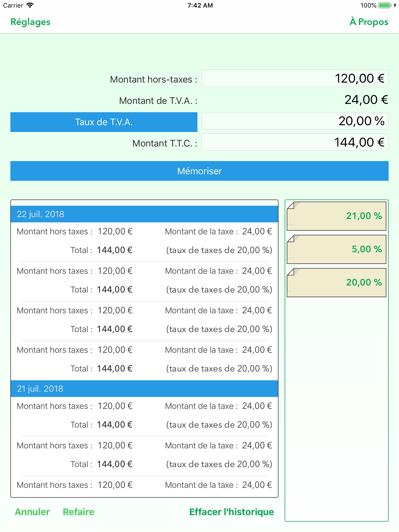Click Annuler to undo

32,512
